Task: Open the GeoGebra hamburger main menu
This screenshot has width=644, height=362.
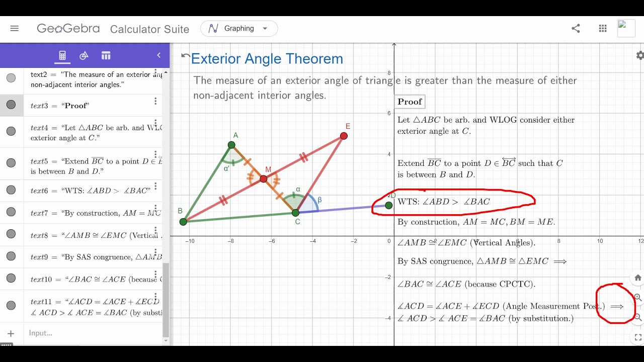Action: (14, 29)
